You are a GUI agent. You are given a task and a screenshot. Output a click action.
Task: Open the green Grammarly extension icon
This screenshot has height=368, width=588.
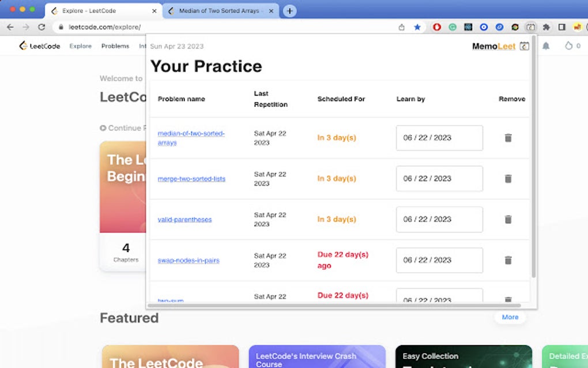453,27
